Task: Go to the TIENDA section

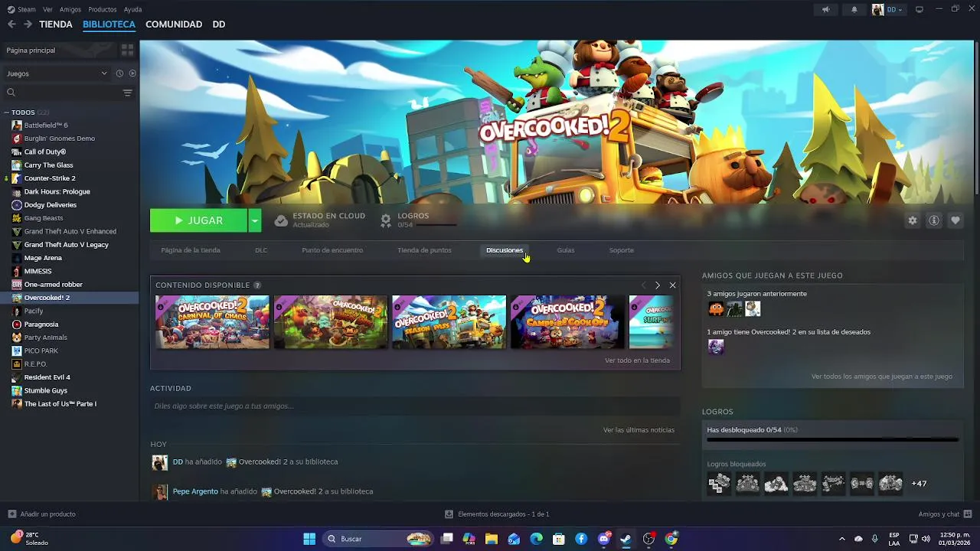Action: (56, 24)
